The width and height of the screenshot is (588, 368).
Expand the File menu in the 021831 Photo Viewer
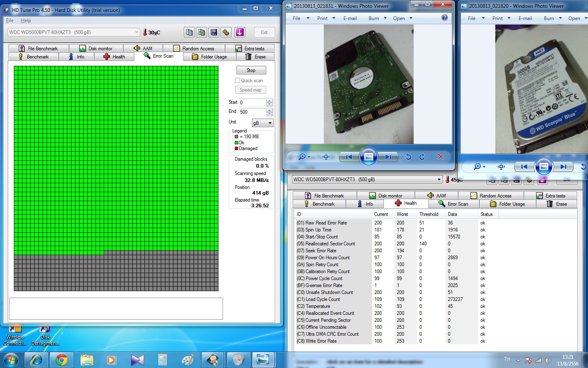click(x=300, y=18)
